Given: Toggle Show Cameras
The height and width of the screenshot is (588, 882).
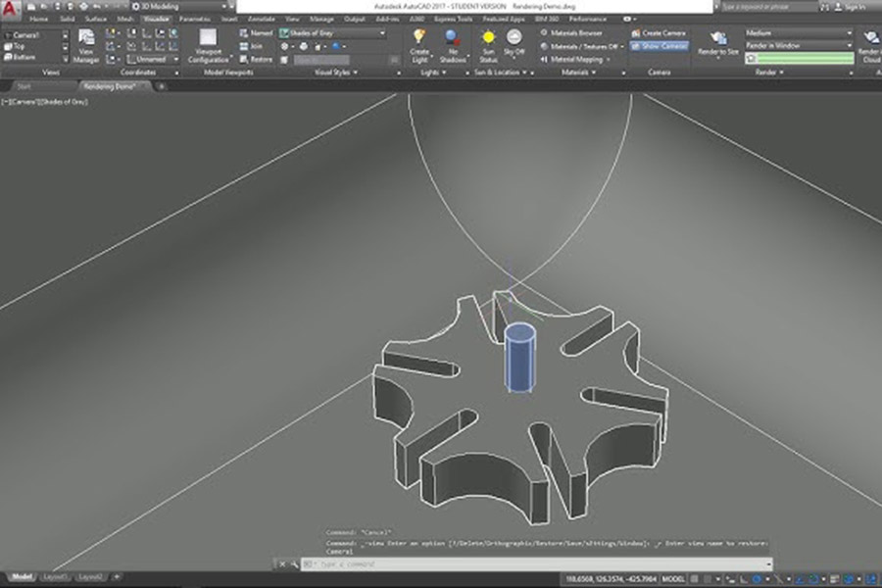Looking at the screenshot, I should point(659,46).
